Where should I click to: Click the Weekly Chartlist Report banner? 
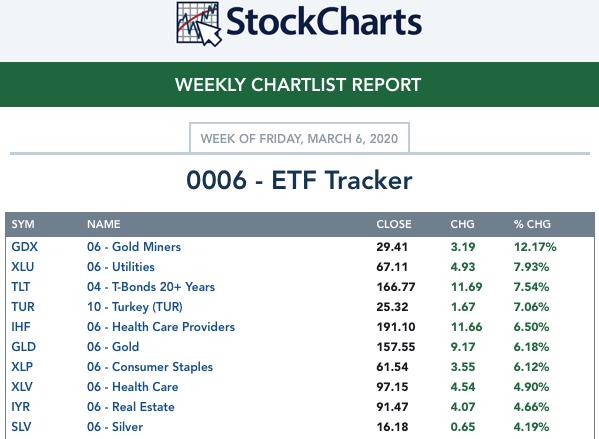point(298,84)
